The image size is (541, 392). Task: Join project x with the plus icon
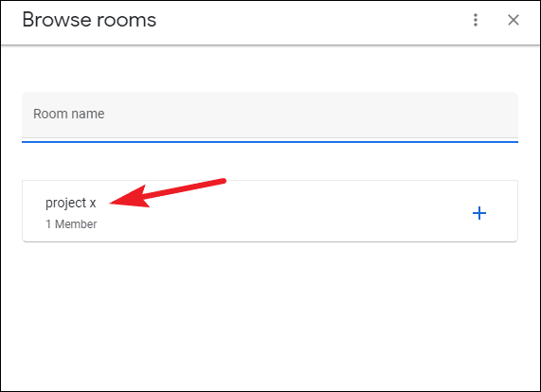click(x=479, y=213)
